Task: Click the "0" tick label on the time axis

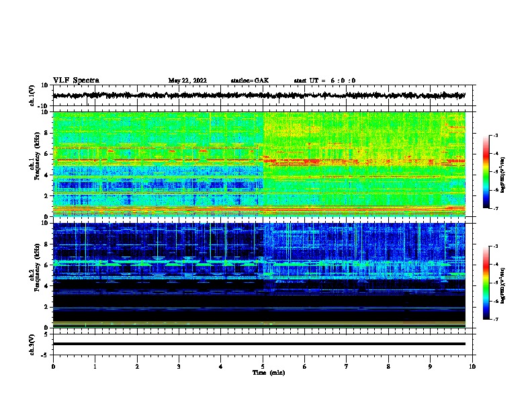Action: (53, 367)
